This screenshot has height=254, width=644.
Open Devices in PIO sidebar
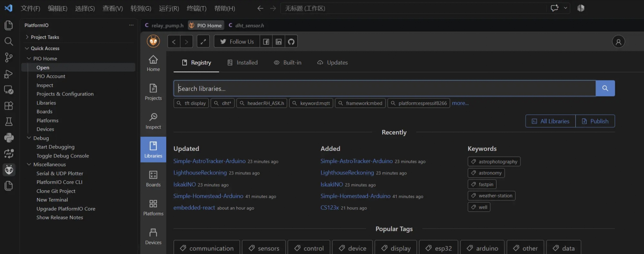(x=153, y=237)
